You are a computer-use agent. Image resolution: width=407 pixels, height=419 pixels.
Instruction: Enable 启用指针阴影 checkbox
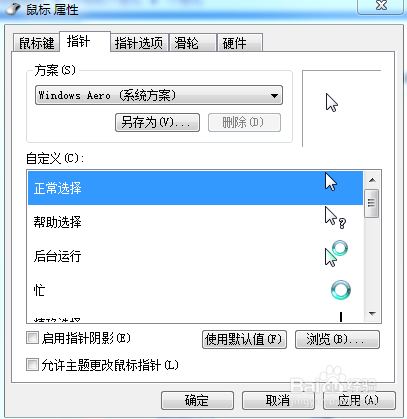coord(32,338)
